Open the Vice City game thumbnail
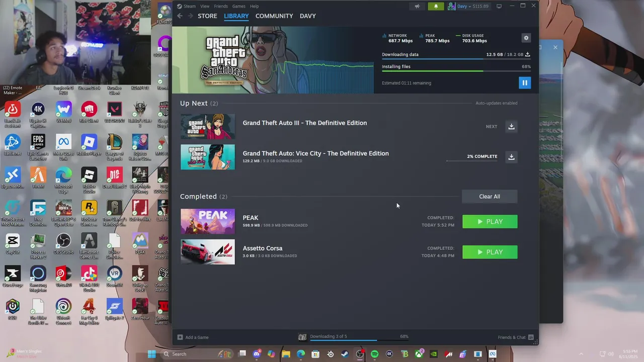The height and width of the screenshot is (362, 644). pyautogui.click(x=208, y=157)
